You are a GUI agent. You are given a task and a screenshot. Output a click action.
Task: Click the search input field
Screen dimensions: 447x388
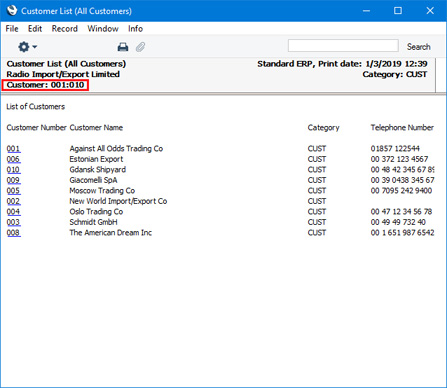pyautogui.click(x=343, y=46)
